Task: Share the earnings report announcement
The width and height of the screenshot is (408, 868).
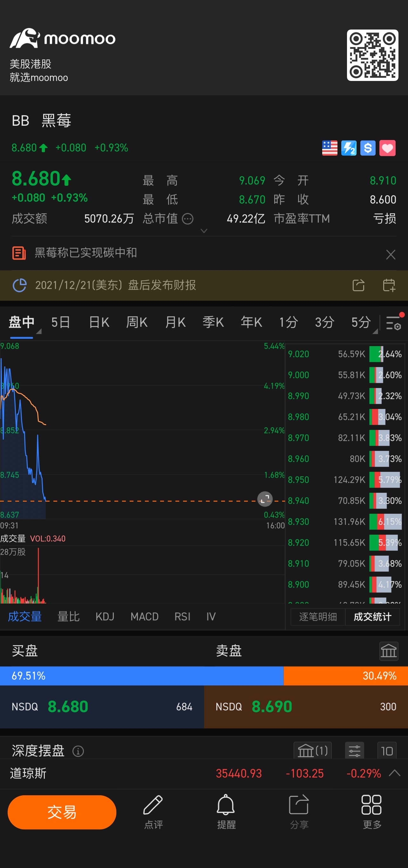Action: pos(358,285)
